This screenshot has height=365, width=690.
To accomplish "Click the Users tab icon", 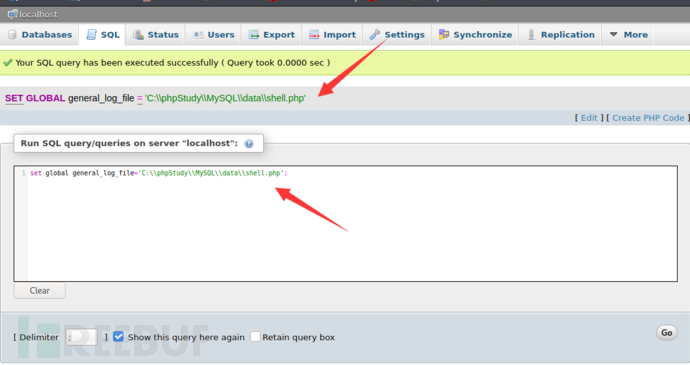I will [x=198, y=35].
